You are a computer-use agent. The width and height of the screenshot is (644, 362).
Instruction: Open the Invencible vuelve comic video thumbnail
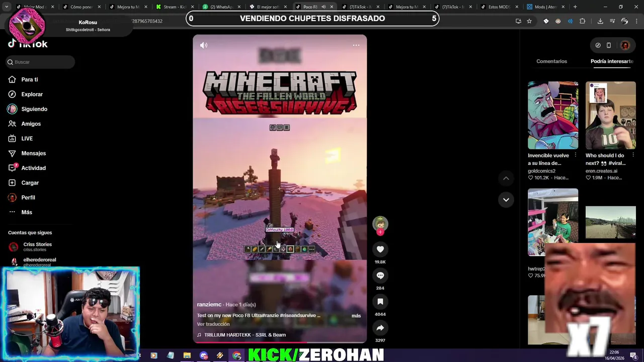point(553,115)
